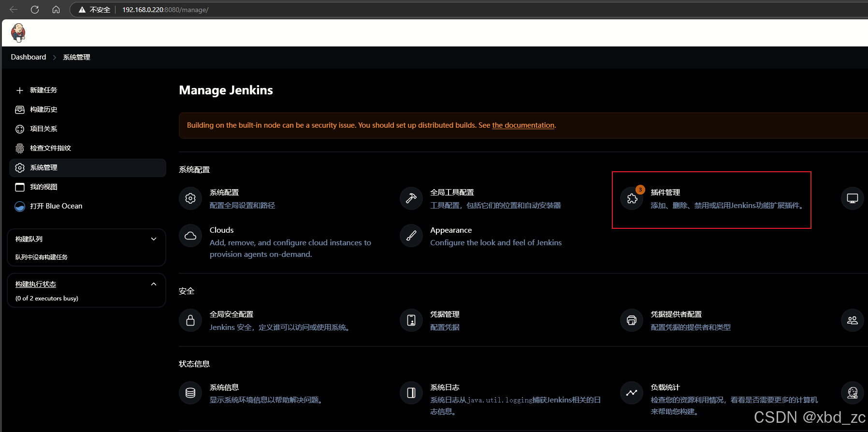Click the 系统管理 breadcrumb
The image size is (868, 432).
pyautogui.click(x=76, y=57)
